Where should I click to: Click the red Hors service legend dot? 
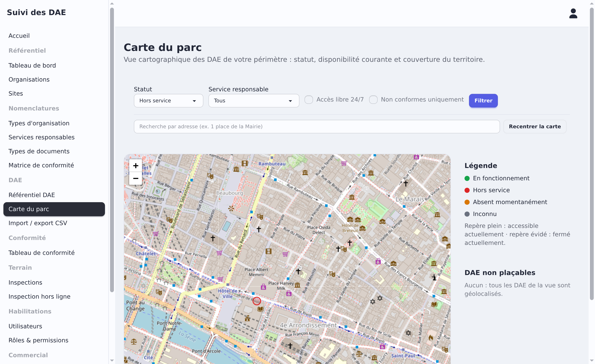coord(467,190)
